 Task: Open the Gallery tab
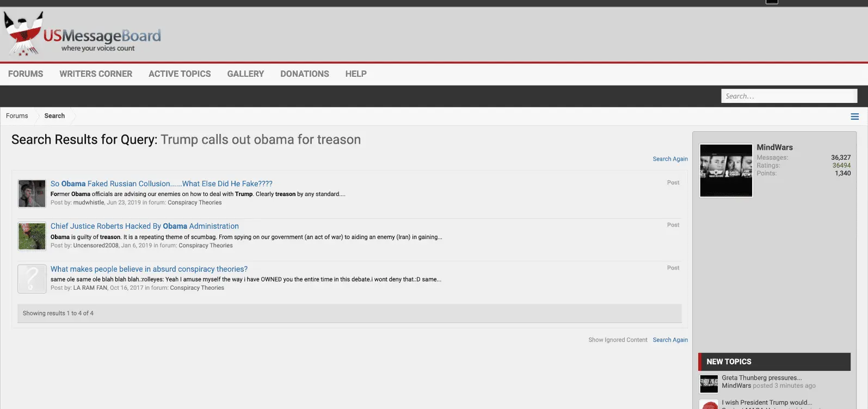[x=245, y=74]
